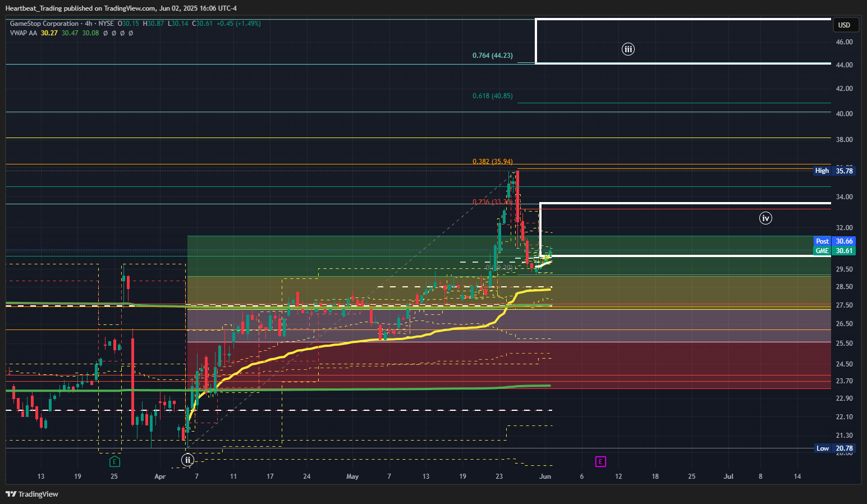Click the high value H30.87
Viewport: 867px width, 504px height.
tap(153, 24)
